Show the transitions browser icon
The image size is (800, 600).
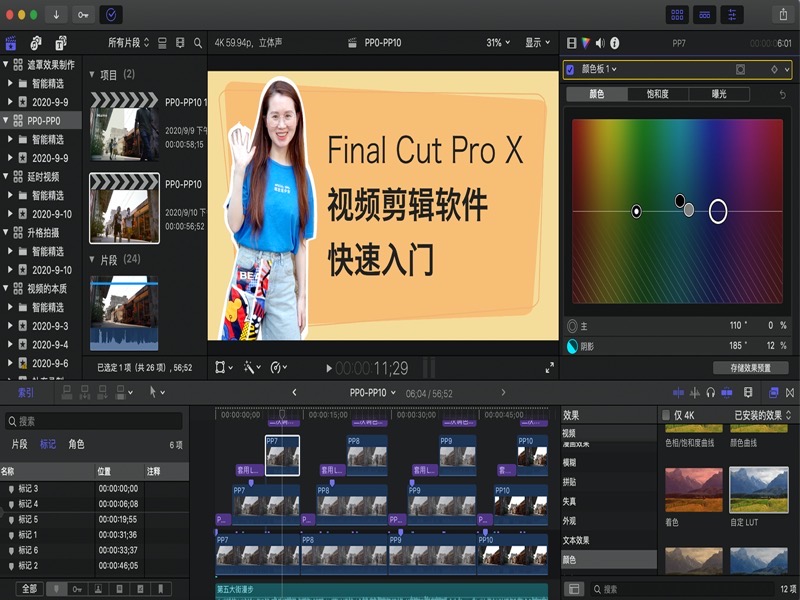point(790,392)
